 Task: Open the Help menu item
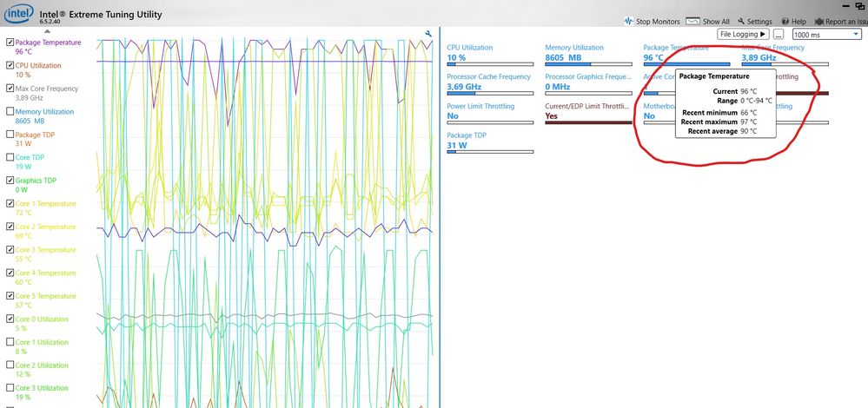pos(793,22)
